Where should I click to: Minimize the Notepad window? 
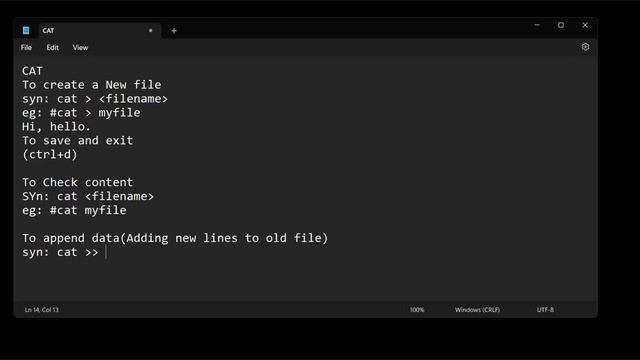537,25
